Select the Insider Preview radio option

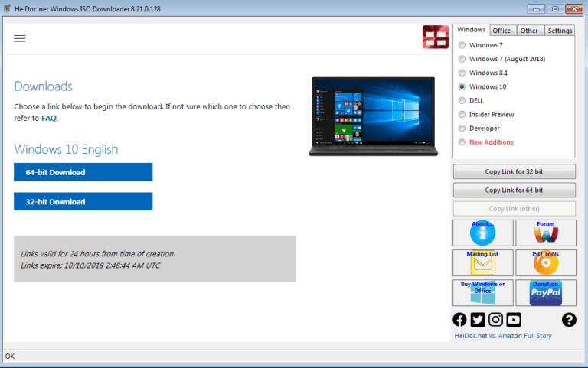point(486,114)
